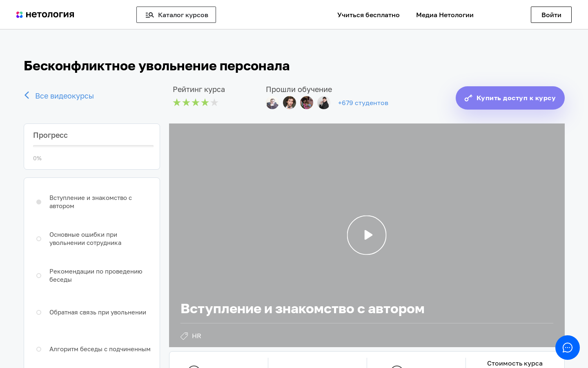Click status circle beside Рекомендации по проведению
Viewport: 588px width, 368px height.
coord(39,276)
